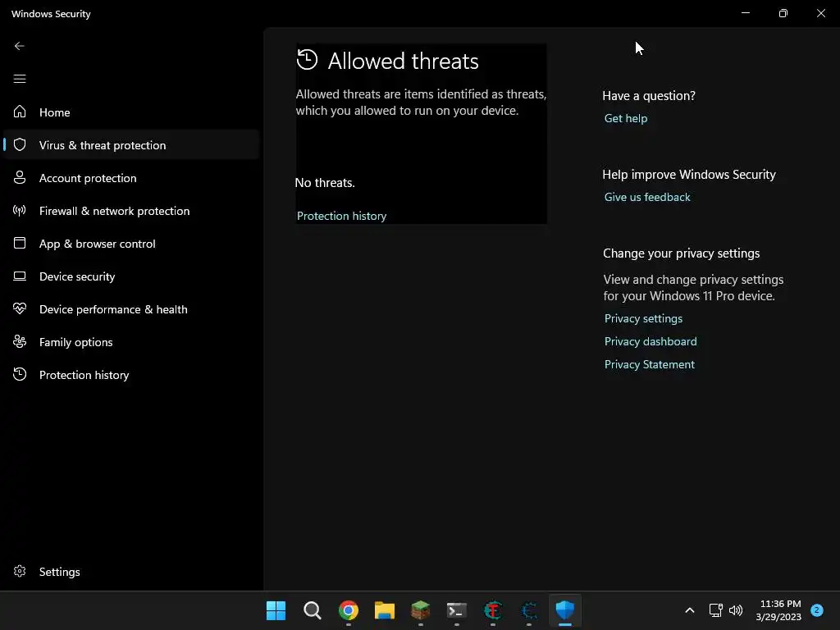The height and width of the screenshot is (630, 840).
Task: Click the shield icon in the sidebar
Action: [x=20, y=144]
